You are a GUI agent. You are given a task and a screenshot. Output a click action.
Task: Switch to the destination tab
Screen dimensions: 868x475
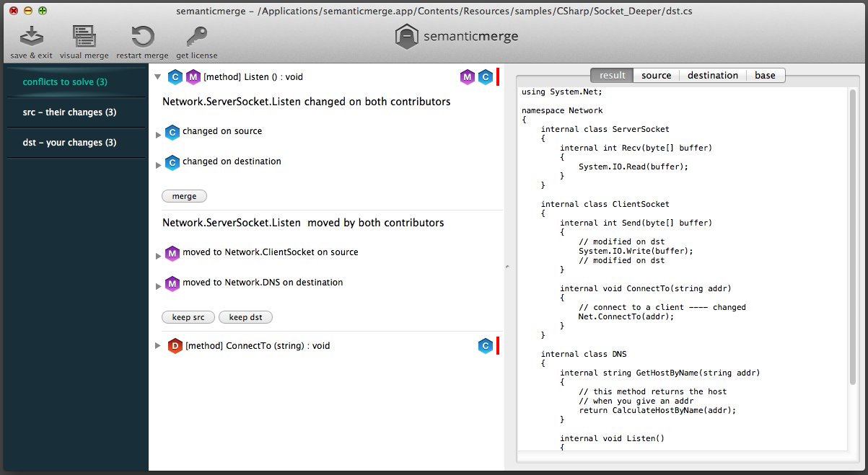click(x=713, y=75)
